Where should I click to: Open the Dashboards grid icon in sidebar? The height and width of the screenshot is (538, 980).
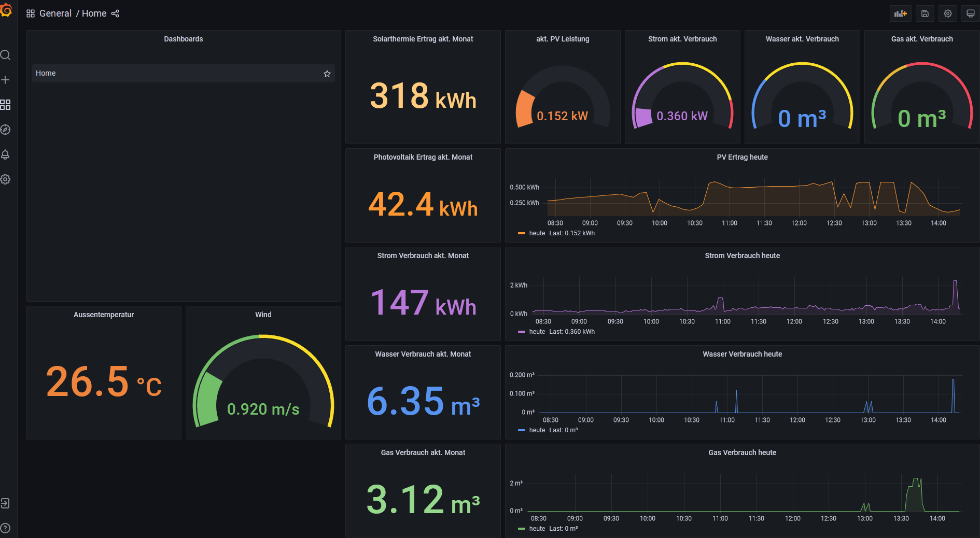coord(6,105)
